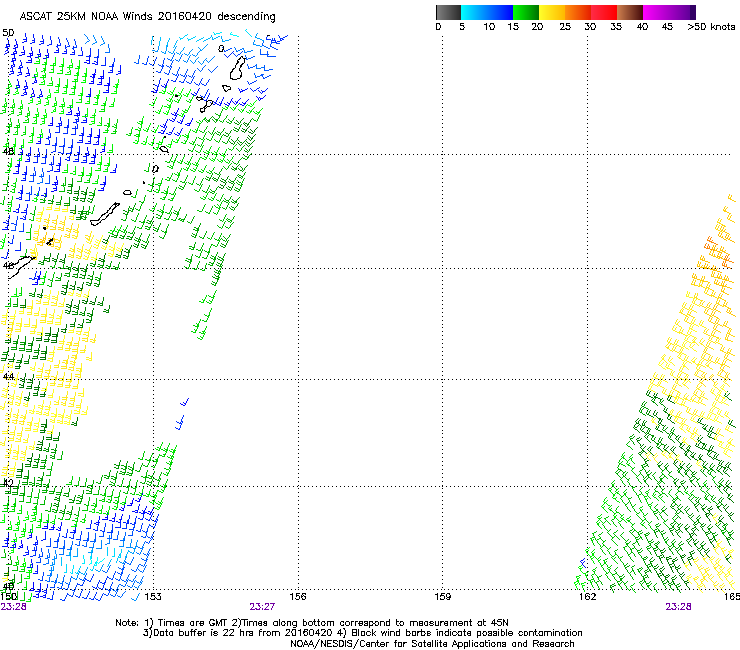Click the '23:28' time label below longitude 150
Screen dimensions: 740x650
[13, 607]
